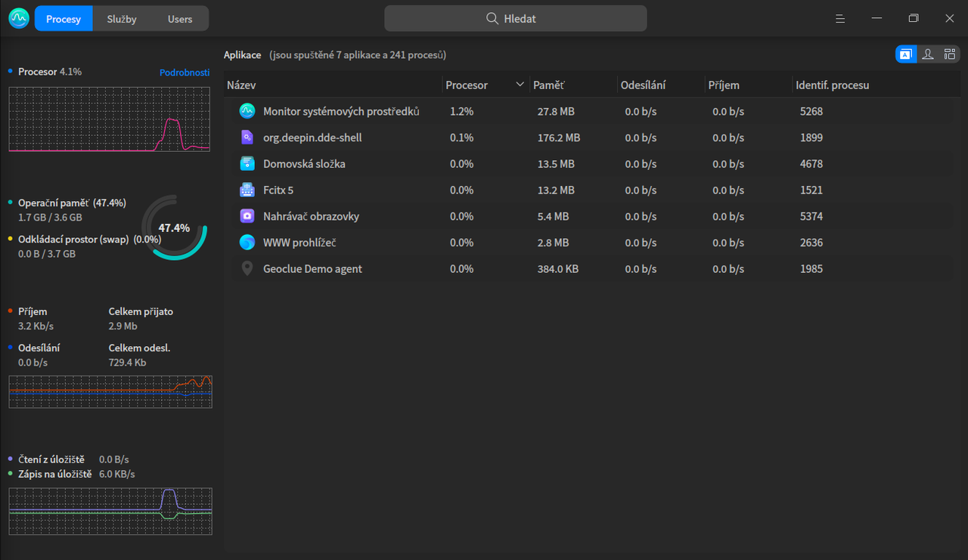968x560 pixels.
Task: Click the Domovská složka folder icon
Action: (247, 164)
